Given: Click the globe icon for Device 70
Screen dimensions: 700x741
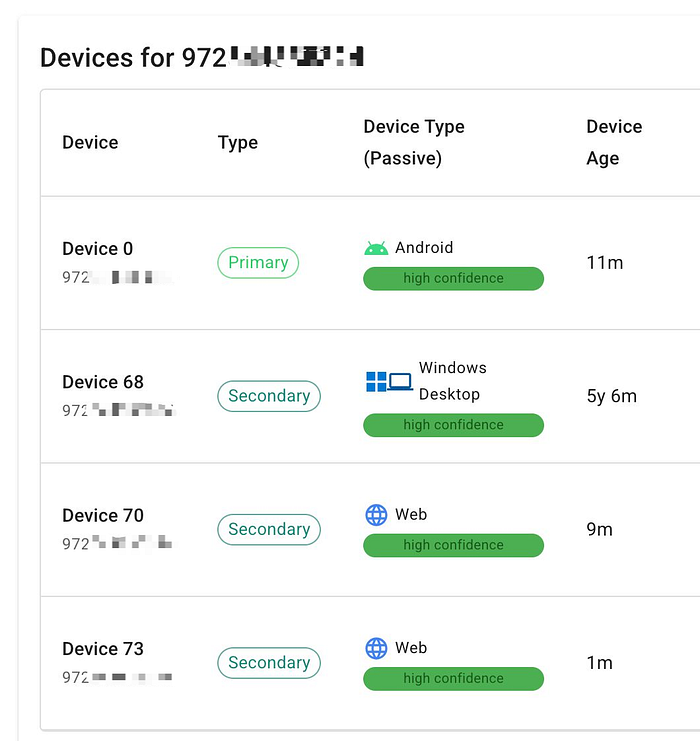Looking at the screenshot, I should (376, 515).
